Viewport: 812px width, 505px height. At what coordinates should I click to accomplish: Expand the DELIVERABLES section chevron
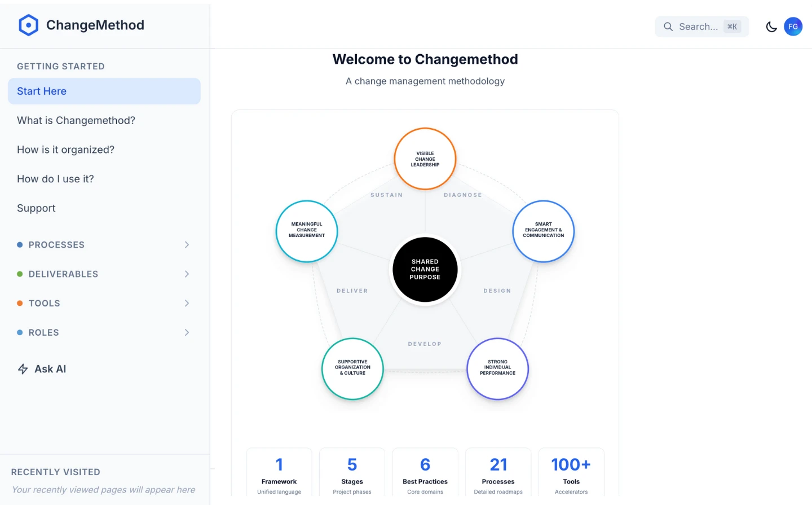pos(187,274)
